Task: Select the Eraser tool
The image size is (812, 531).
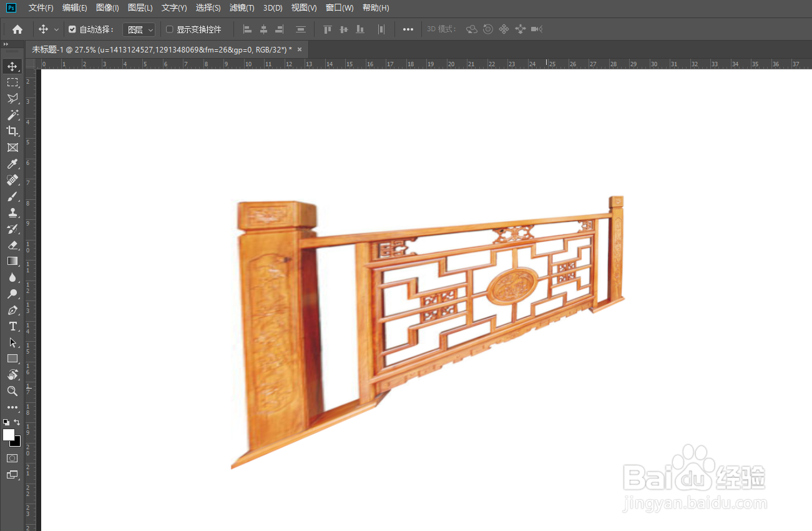Action: tap(12, 245)
